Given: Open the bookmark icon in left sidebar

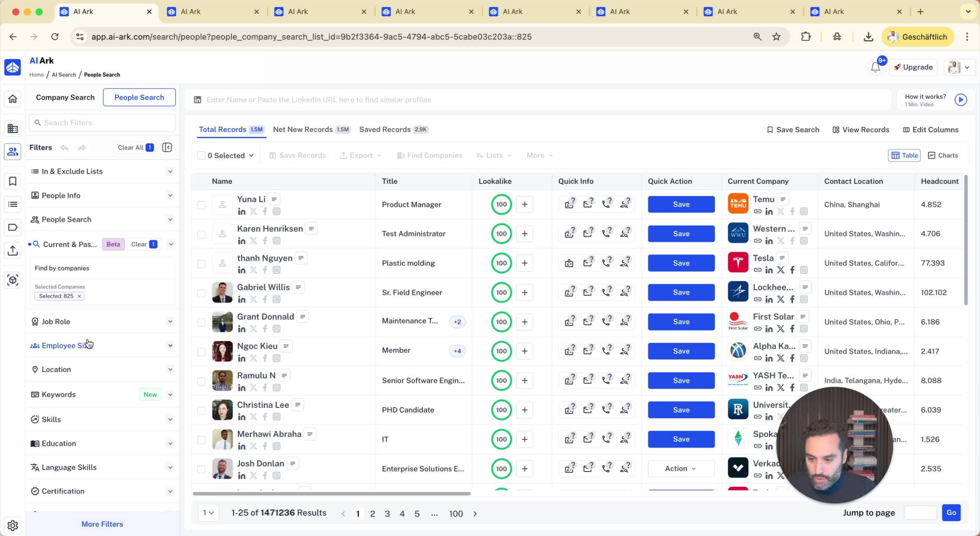Looking at the screenshot, I should click(13, 181).
